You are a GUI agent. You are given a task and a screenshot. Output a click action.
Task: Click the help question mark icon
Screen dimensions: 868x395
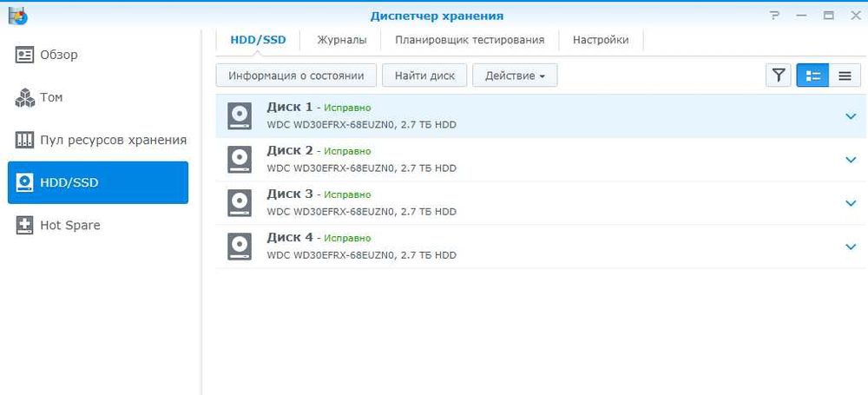774,16
